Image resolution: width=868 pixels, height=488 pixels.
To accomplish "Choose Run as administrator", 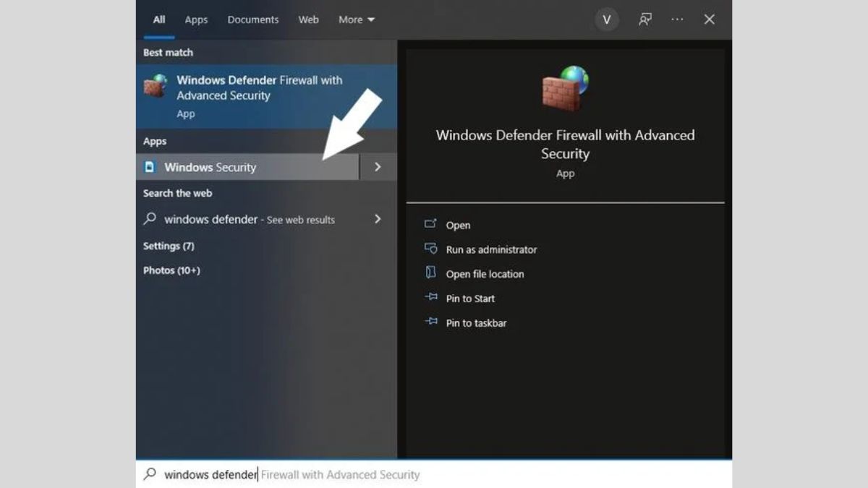I will 491,249.
